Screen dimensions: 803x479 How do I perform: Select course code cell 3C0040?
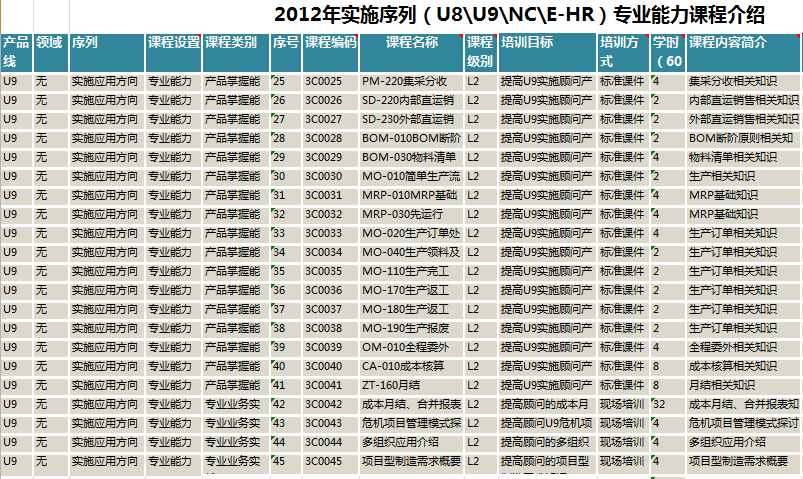[330, 366]
